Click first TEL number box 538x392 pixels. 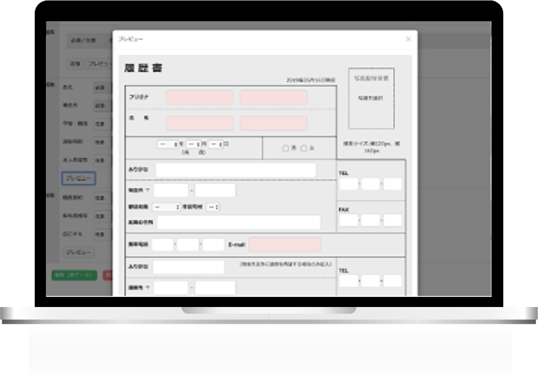(348, 184)
